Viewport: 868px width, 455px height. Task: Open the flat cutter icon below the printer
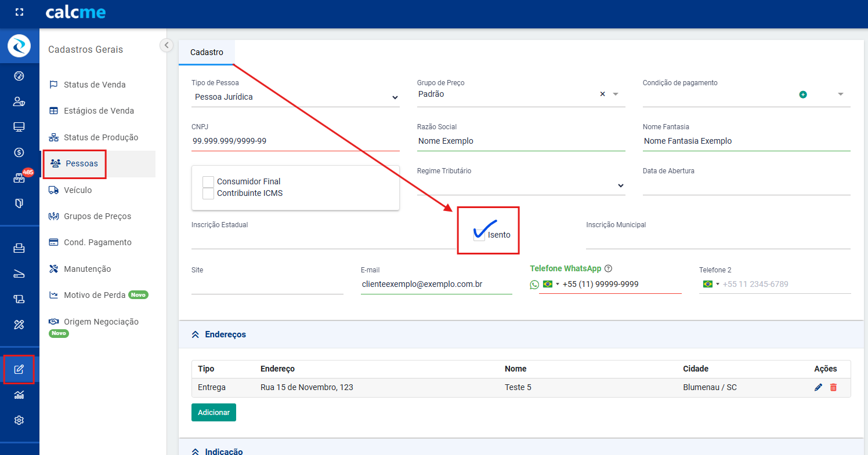(x=19, y=274)
